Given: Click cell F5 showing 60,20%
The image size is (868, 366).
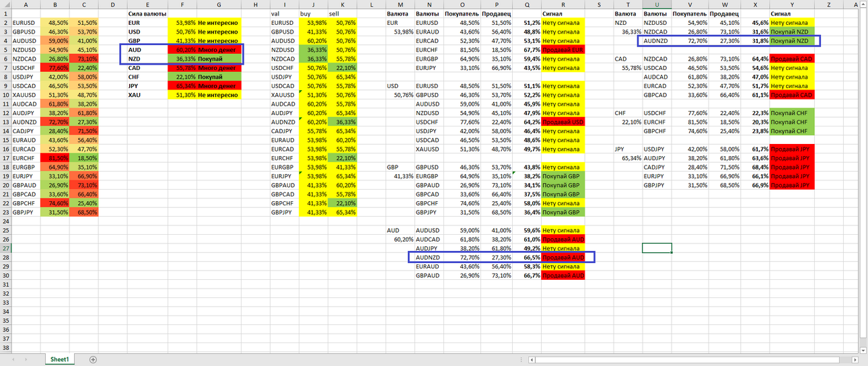Looking at the screenshot, I should click(x=182, y=50).
